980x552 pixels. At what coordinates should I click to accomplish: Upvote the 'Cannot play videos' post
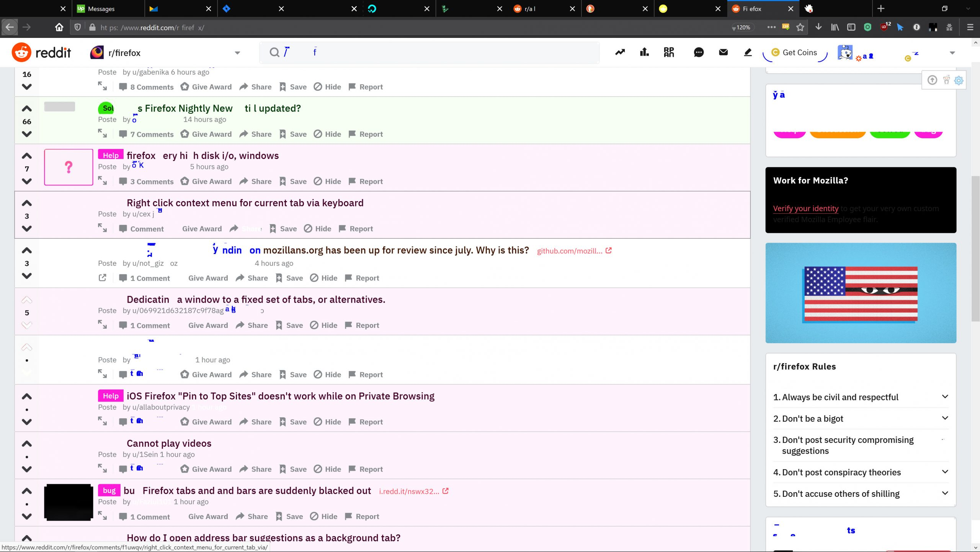(x=26, y=444)
